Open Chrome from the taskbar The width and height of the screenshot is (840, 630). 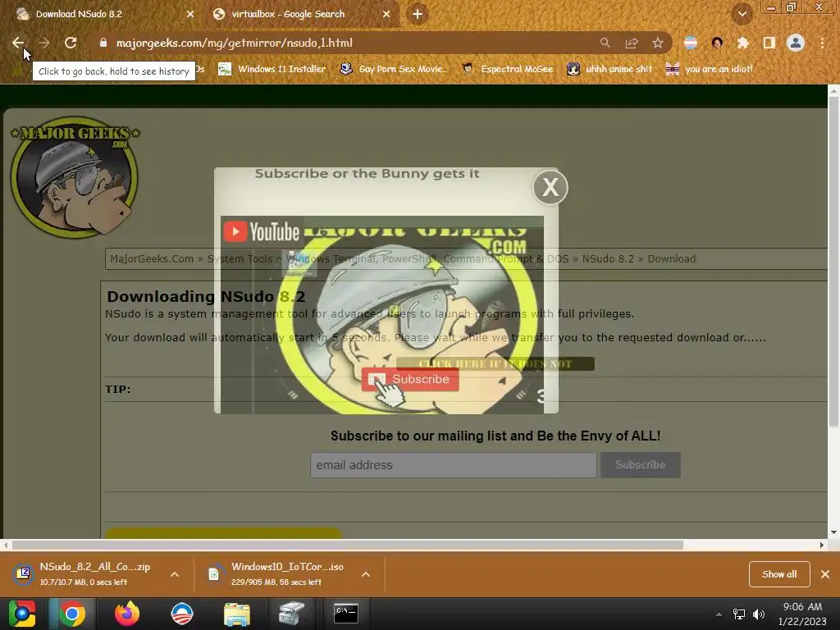pyautogui.click(x=72, y=614)
